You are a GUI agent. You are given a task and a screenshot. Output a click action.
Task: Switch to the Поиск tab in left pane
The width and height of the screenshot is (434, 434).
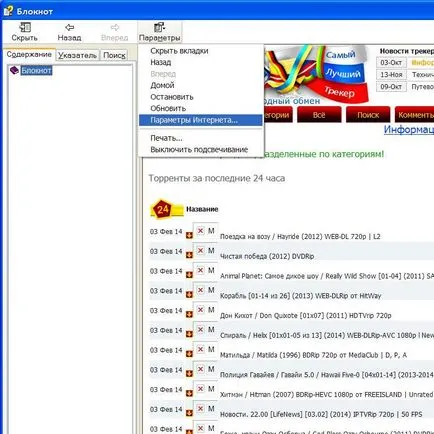(x=114, y=55)
